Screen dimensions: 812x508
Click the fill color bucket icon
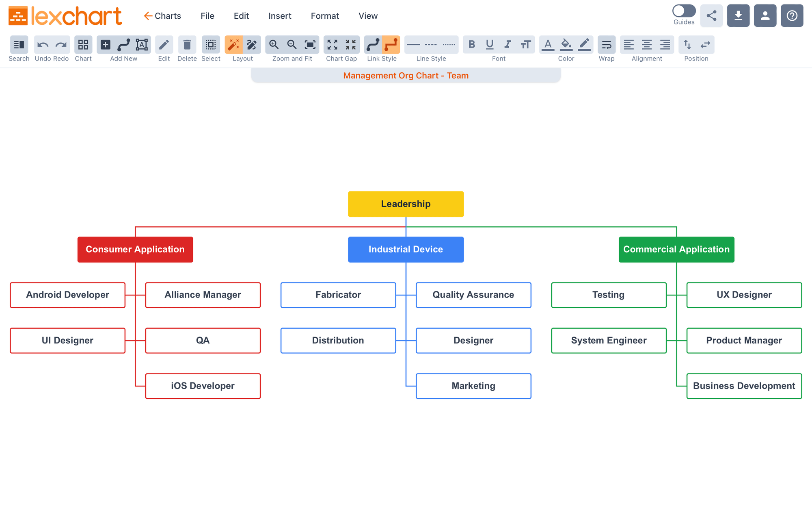566,45
